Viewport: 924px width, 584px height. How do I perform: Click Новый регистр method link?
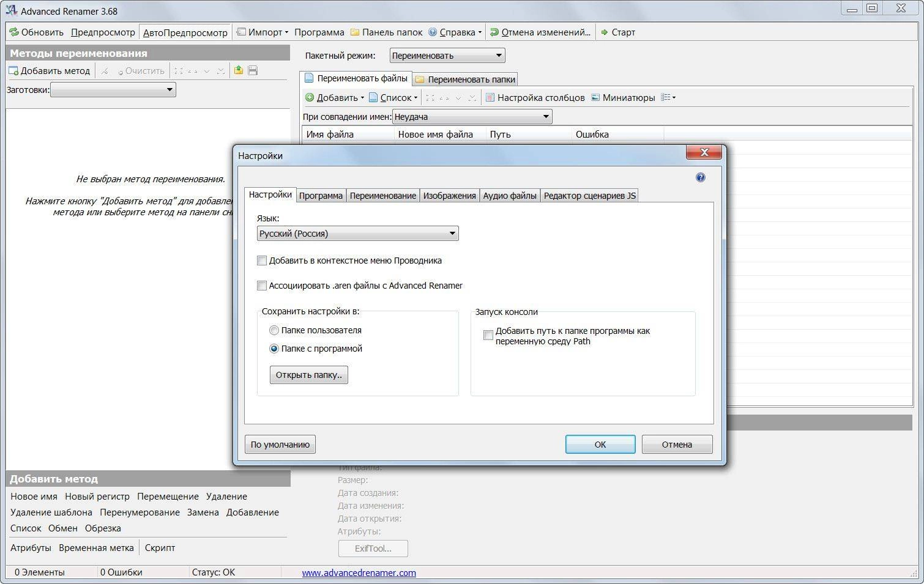click(97, 497)
